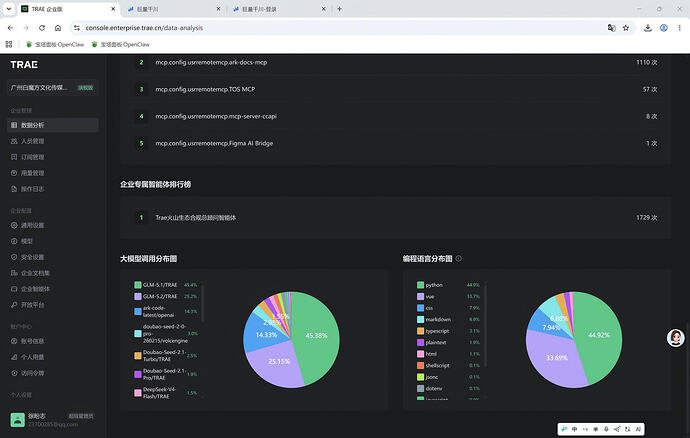Open the 账号信息 sidebar menu item
Viewport: 690px width, 438px height.
tap(53, 341)
